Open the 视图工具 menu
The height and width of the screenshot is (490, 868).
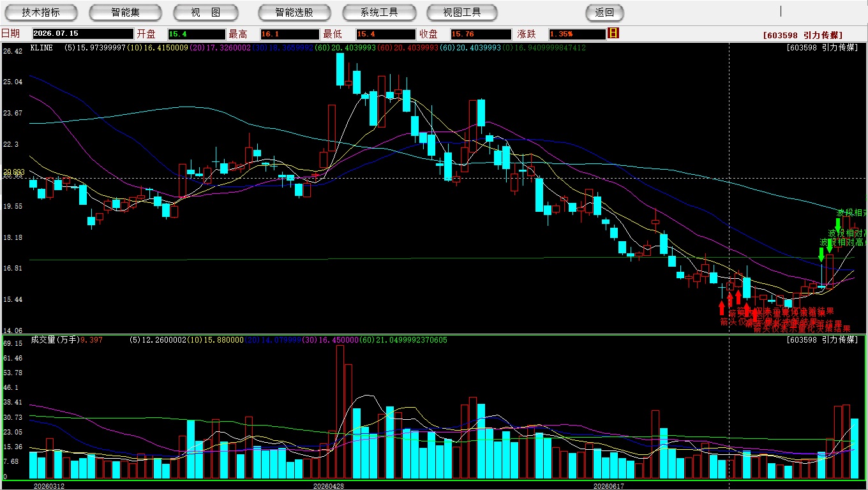click(x=462, y=12)
